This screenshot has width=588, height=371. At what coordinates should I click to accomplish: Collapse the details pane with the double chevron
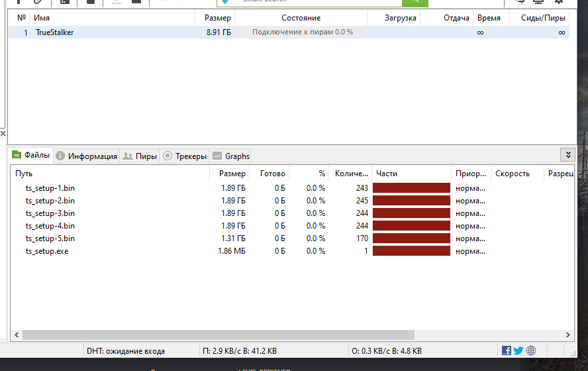pos(568,154)
